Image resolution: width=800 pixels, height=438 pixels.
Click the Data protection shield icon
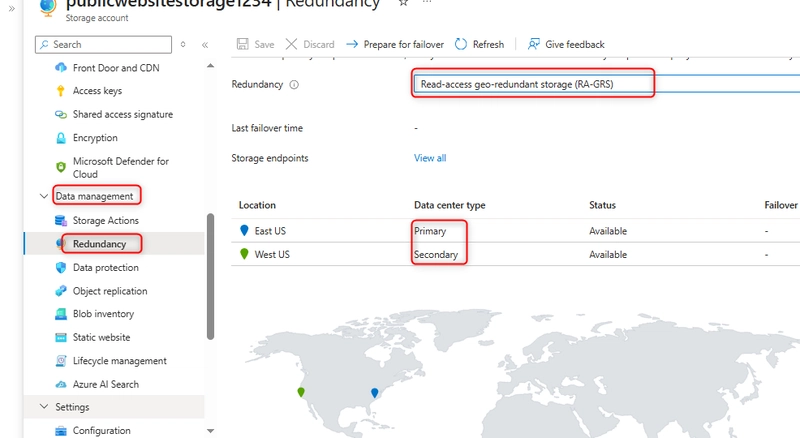coord(61,267)
